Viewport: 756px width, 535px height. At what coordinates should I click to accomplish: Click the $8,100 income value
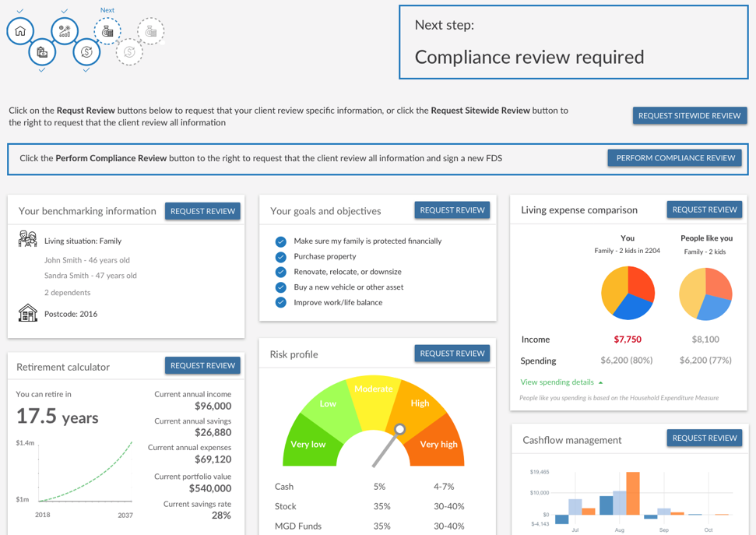tap(705, 339)
